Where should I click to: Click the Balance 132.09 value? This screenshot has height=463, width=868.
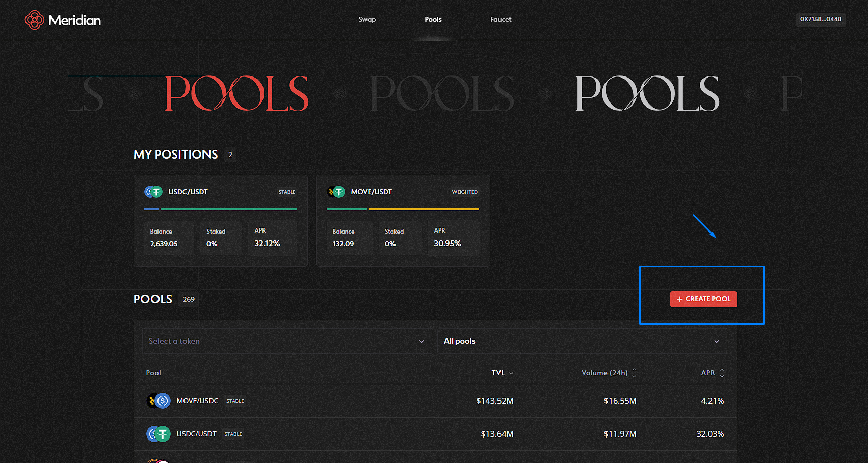[344, 244]
